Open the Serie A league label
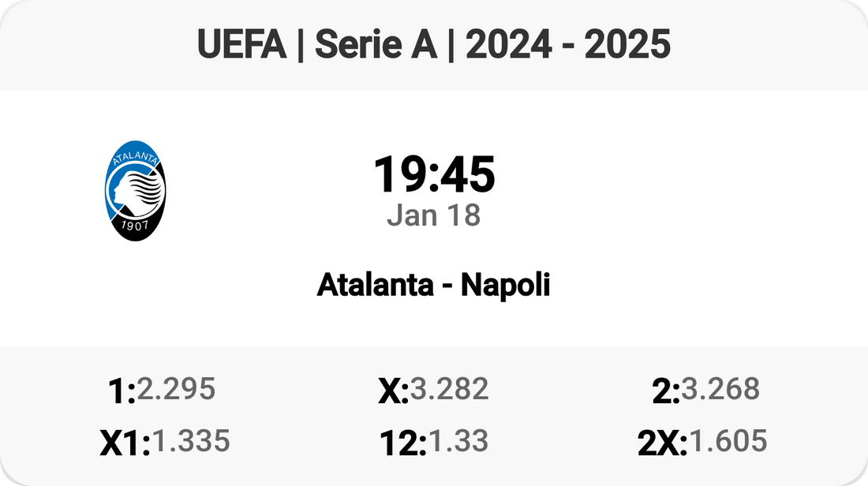Image resolution: width=868 pixels, height=486 pixels. click(376, 45)
